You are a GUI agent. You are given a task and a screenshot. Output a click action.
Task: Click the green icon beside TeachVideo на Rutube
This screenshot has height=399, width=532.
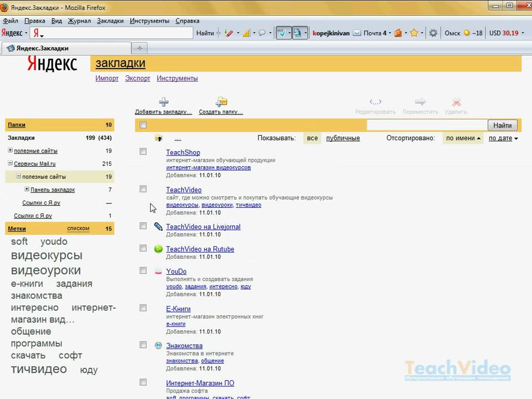pos(158,249)
